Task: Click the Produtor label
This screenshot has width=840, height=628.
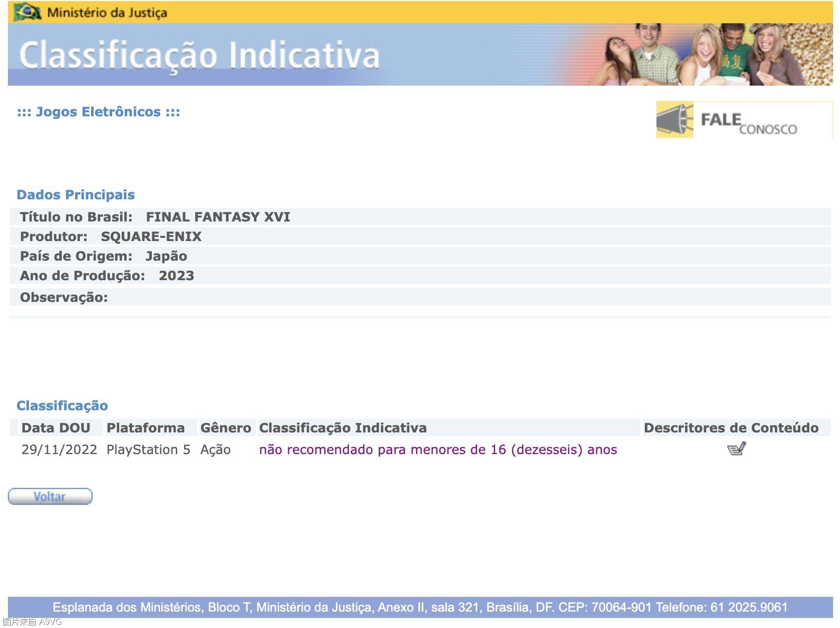Action: [54, 237]
